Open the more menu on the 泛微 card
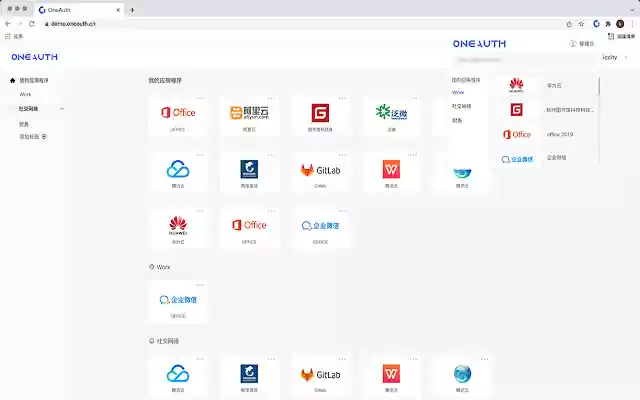 [413, 98]
